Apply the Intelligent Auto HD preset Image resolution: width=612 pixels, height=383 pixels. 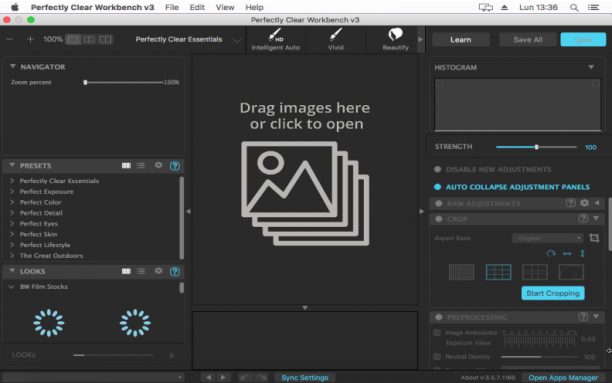pyautogui.click(x=276, y=39)
